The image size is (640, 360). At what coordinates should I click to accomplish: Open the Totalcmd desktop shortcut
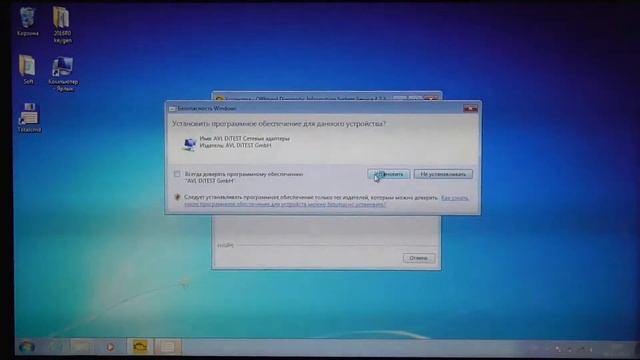[x=29, y=118]
